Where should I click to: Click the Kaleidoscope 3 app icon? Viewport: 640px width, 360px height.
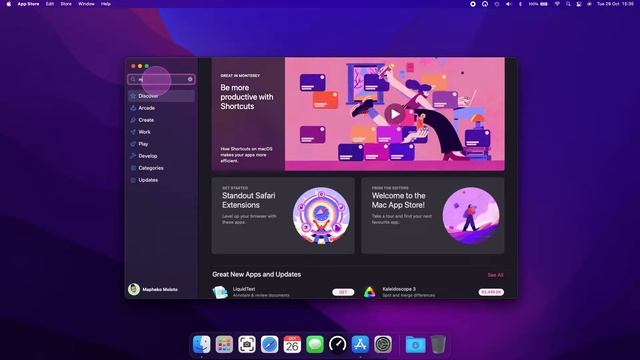pyautogui.click(x=369, y=292)
